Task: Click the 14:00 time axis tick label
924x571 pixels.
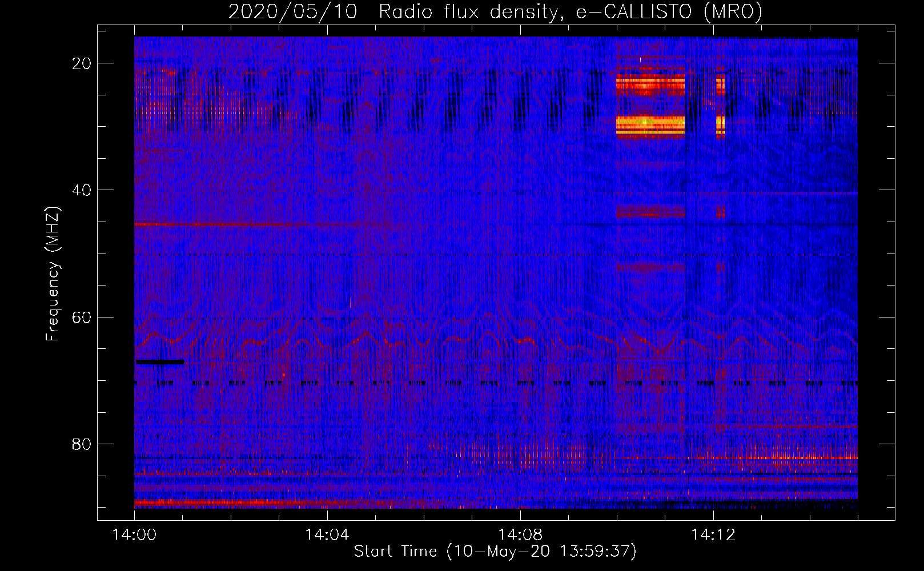Action: pos(134,534)
